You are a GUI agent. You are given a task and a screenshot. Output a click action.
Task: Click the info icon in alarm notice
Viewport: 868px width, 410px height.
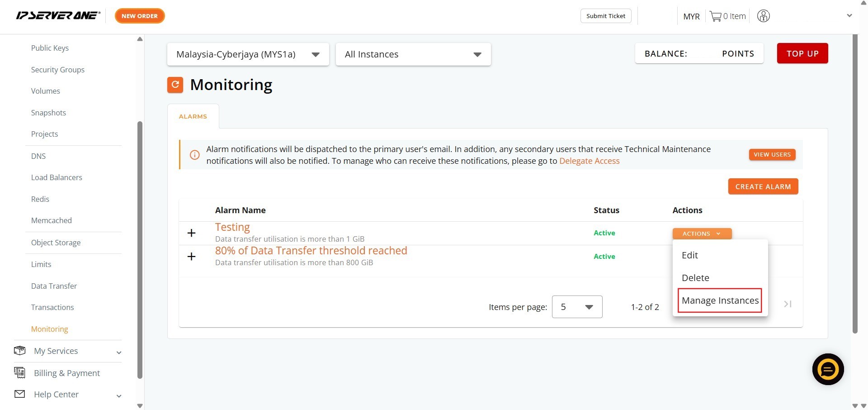click(x=194, y=155)
